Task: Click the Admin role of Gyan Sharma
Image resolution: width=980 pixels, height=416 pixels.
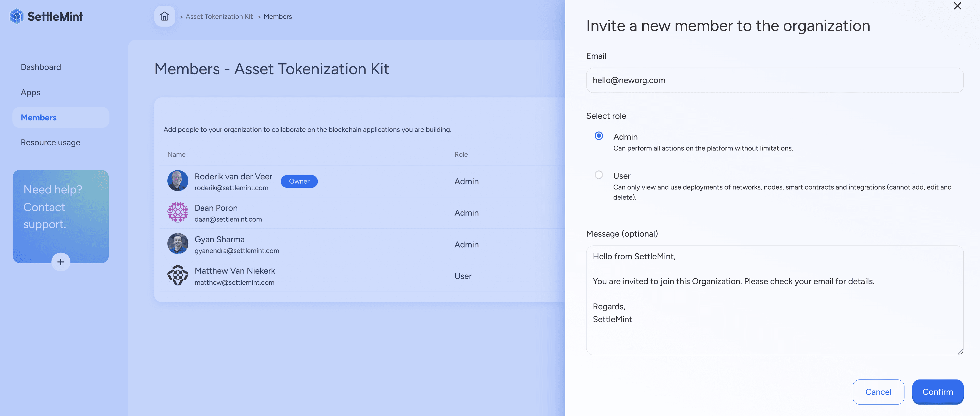Action: (x=467, y=245)
